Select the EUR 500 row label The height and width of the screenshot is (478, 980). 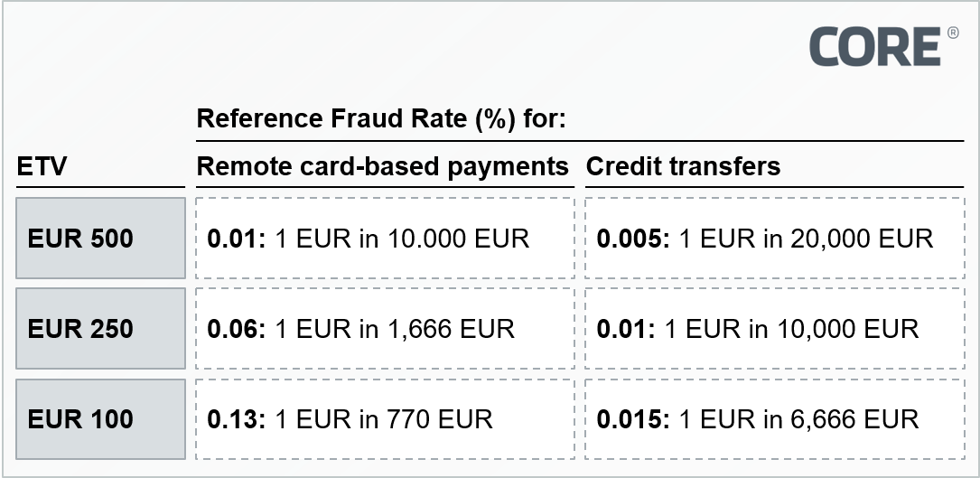[80, 239]
